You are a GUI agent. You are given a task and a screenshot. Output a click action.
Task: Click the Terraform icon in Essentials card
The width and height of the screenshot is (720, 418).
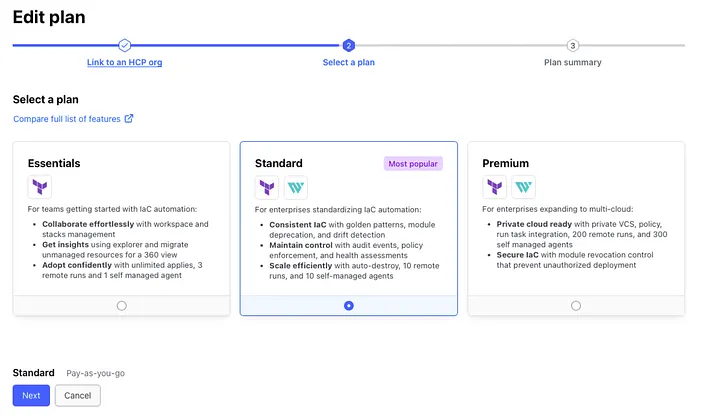(40, 187)
